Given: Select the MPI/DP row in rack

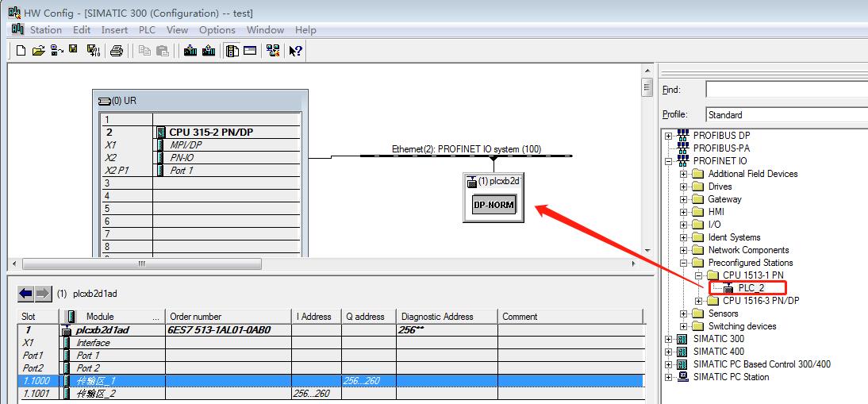Looking at the screenshot, I should pos(201,145).
